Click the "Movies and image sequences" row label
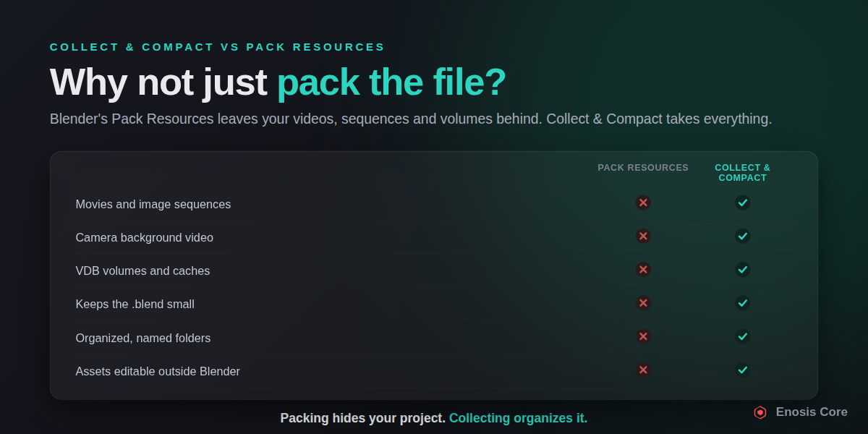868x434 pixels. [x=153, y=204]
